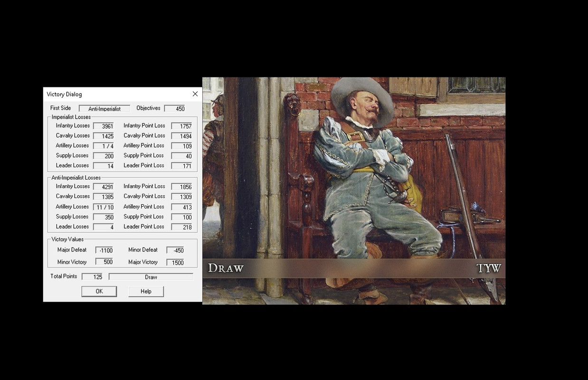Click the OK button in Victory Dialog
The height and width of the screenshot is (380, 588).
(99, 291)
